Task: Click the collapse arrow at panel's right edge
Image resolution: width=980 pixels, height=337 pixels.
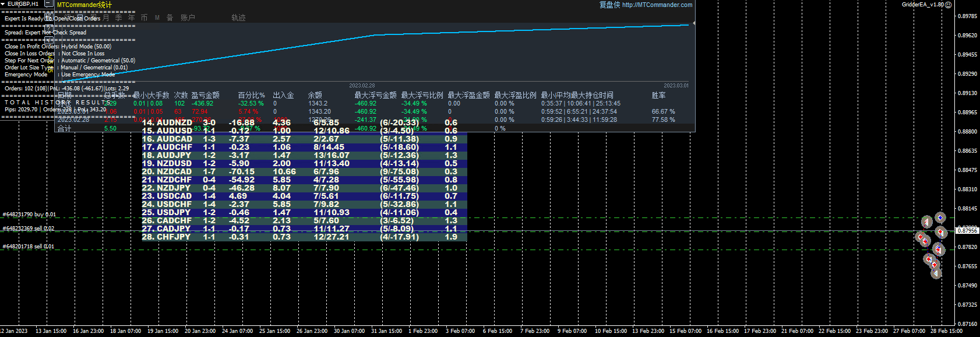Action: point(693,24)
